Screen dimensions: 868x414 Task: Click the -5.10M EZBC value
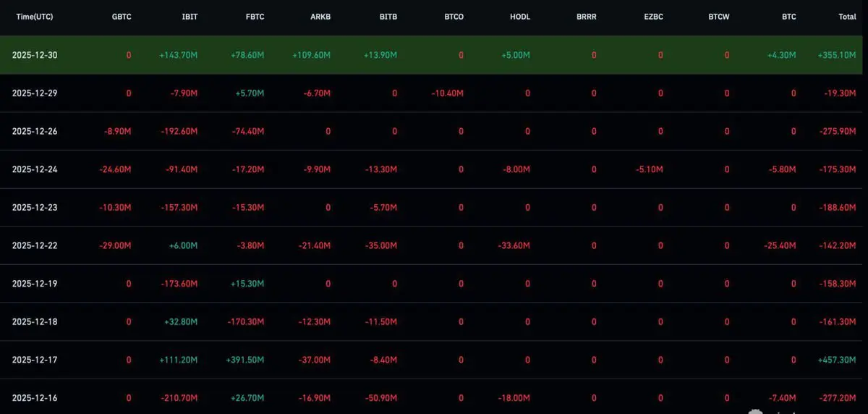650,169
